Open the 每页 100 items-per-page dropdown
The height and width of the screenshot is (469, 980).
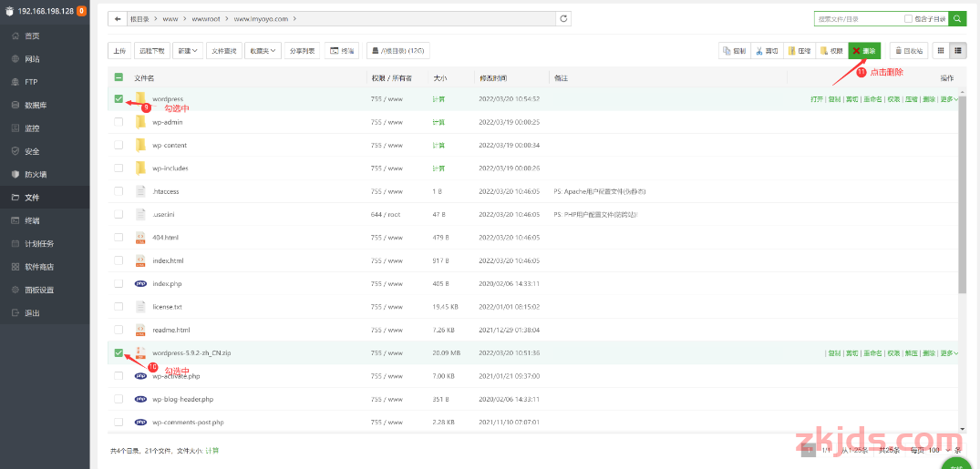pos(941,450)
